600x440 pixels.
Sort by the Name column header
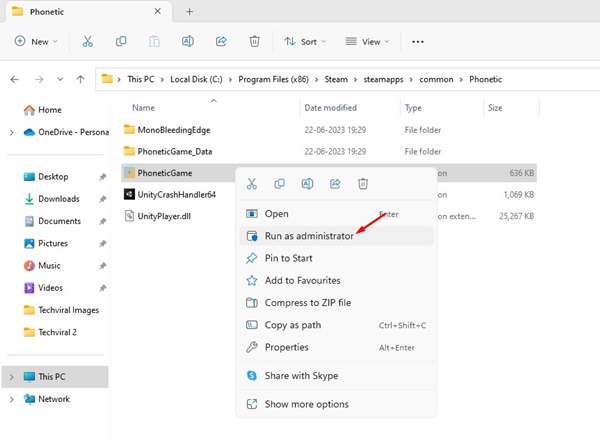tap(143, 108)
